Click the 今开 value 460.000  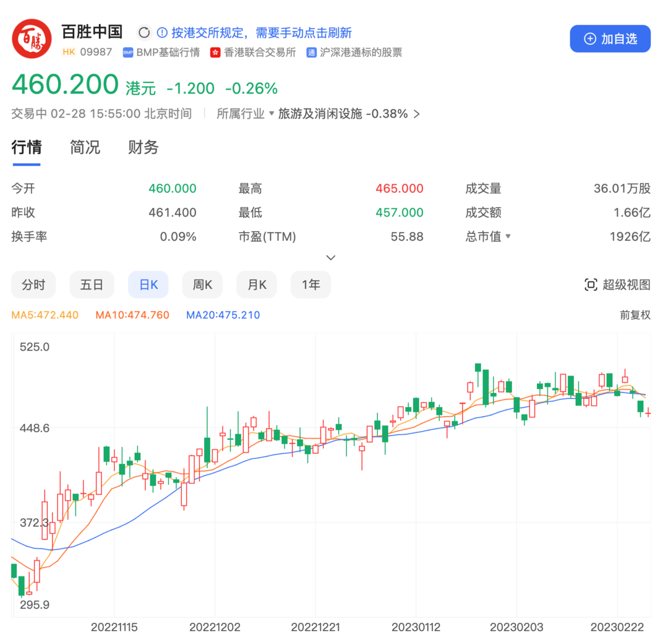[172, 189]
